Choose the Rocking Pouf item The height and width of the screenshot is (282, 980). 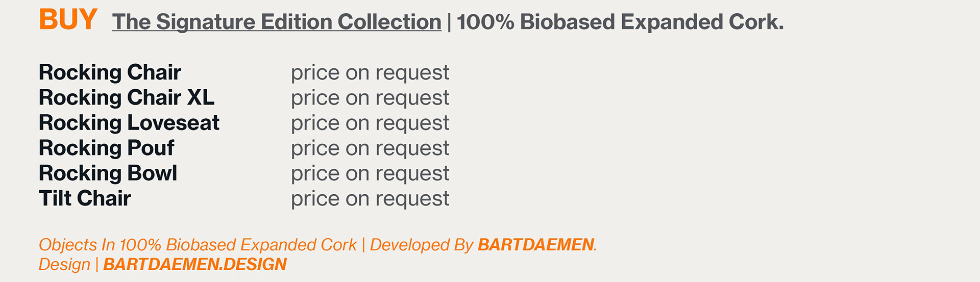point(107,148)
